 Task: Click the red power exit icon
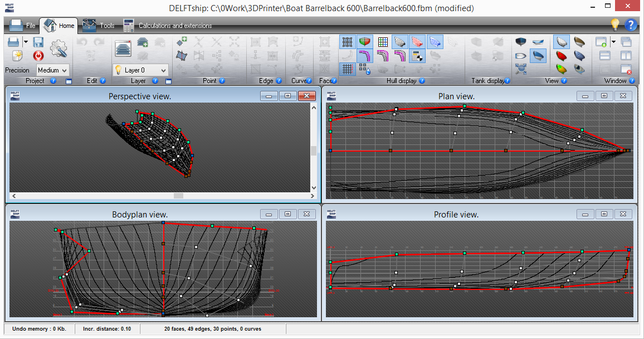38,56
